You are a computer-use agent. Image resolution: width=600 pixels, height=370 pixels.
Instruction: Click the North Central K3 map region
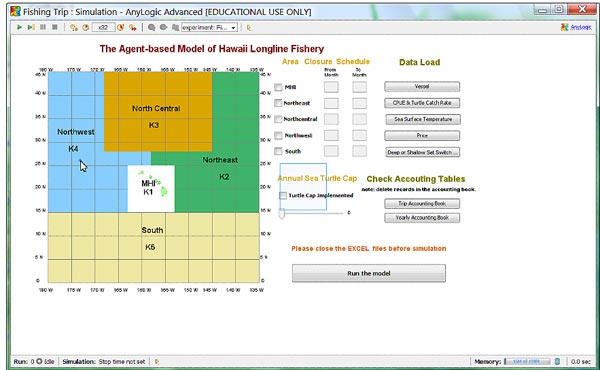[158, 111]
